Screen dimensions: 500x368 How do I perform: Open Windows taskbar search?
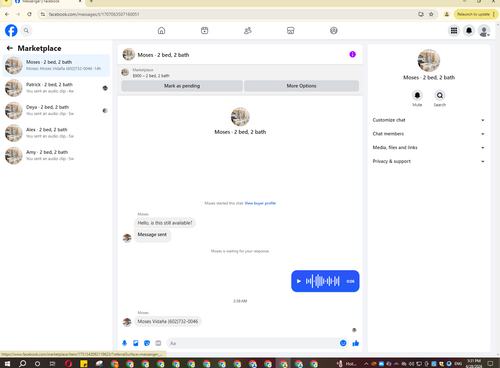(22, 363)
